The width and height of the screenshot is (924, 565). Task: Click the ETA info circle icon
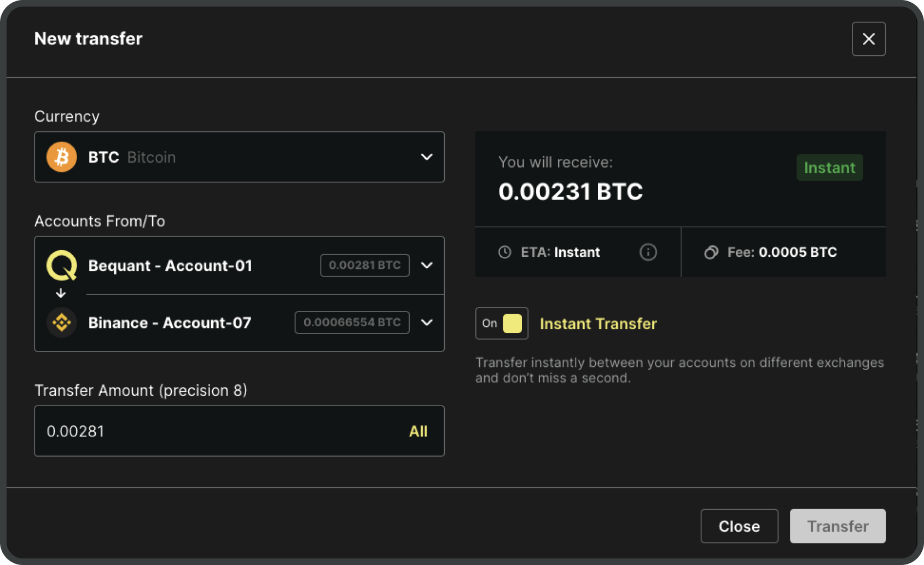[648, 252]
